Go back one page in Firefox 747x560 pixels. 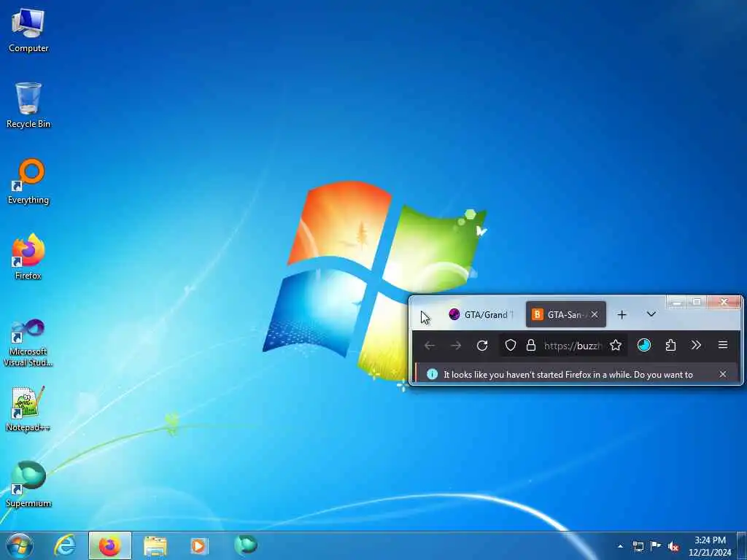tap(429, 345)
